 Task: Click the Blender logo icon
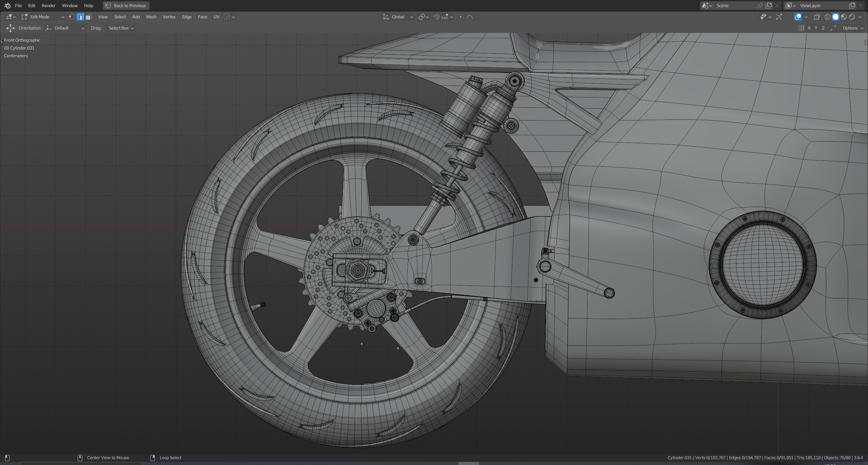pos(7,6)
